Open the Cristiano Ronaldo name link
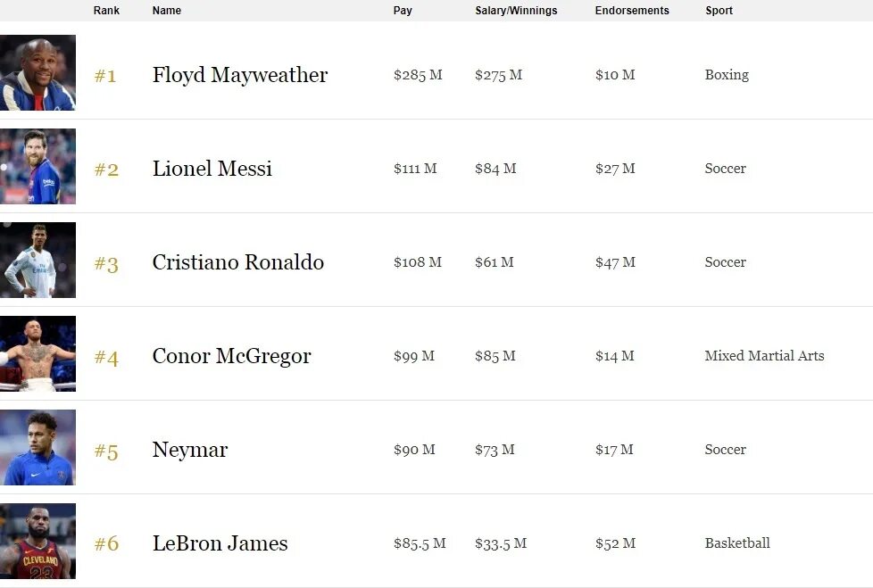The image size is (873, 588). pyautogui.click(x=238, y=262)
